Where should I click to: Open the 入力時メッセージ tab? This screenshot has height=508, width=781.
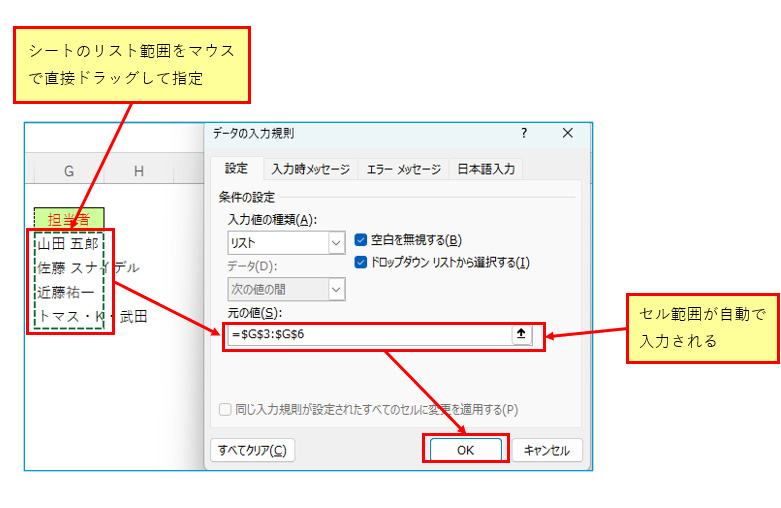point(311,169)
